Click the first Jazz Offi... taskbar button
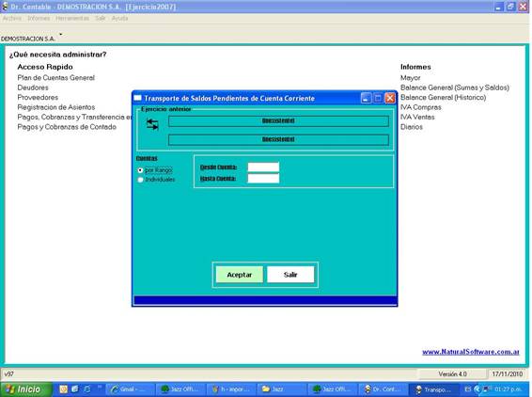This screenshot has height=397, width=532. (x=181, y=389)
